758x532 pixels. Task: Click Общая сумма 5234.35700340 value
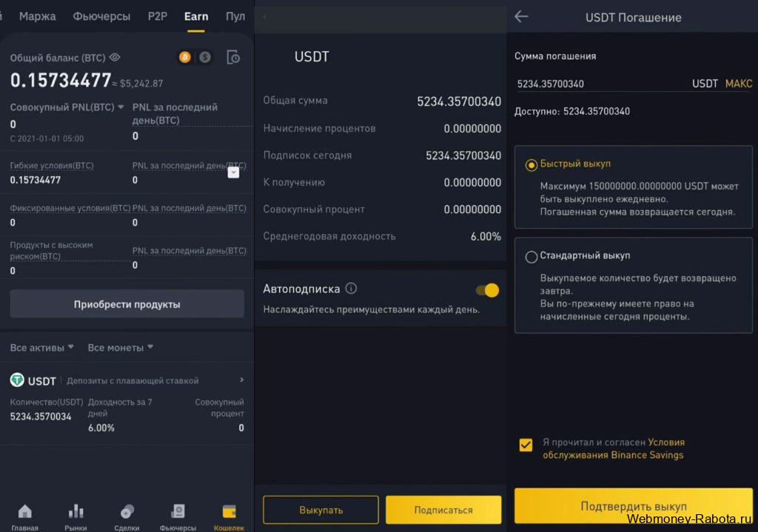[459, 101]
